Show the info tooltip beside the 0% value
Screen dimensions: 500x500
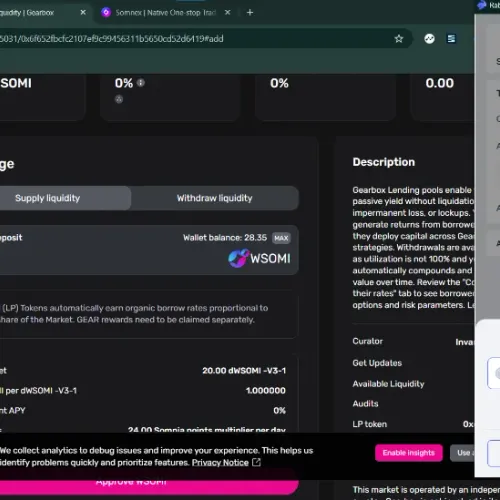click(141, 83)
